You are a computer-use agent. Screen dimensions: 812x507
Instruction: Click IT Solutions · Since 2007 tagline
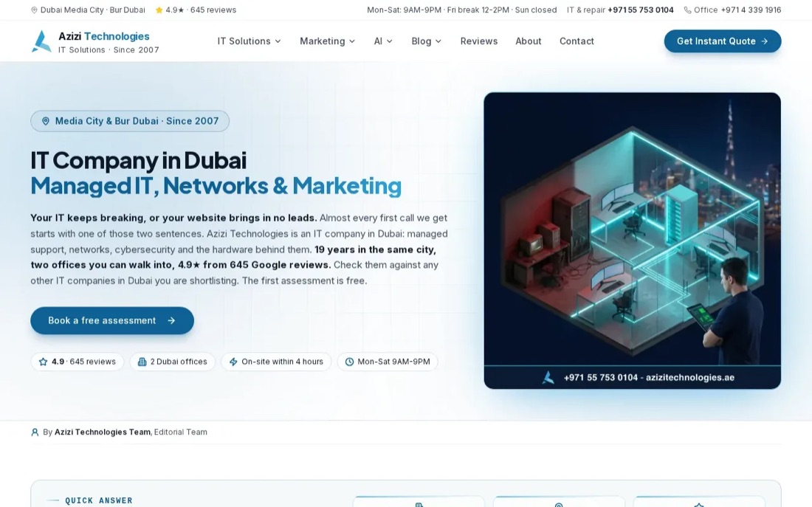coord(109,49)
